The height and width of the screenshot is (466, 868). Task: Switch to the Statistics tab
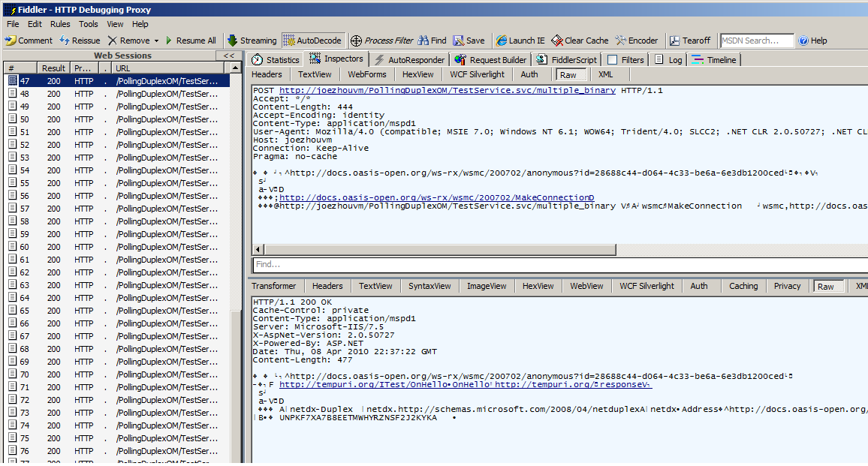pyautogui.click(x=275, y=60)
